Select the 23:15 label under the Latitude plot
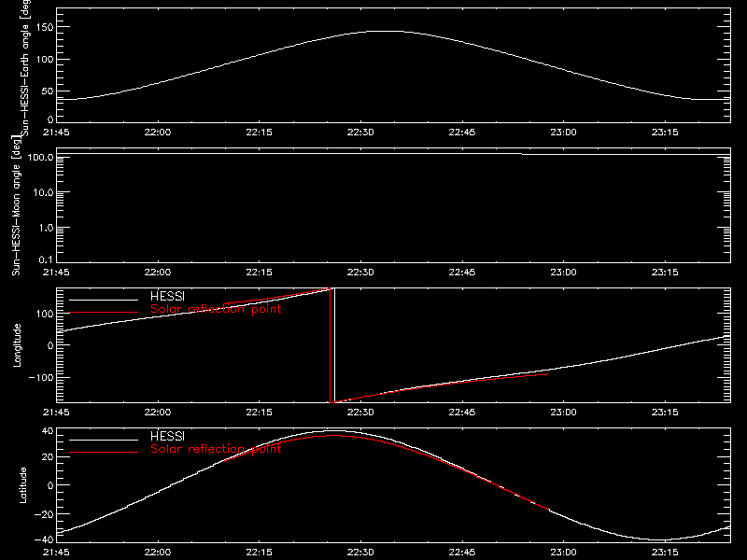Screen dimensions: 747x560 [x=665, y=552]
